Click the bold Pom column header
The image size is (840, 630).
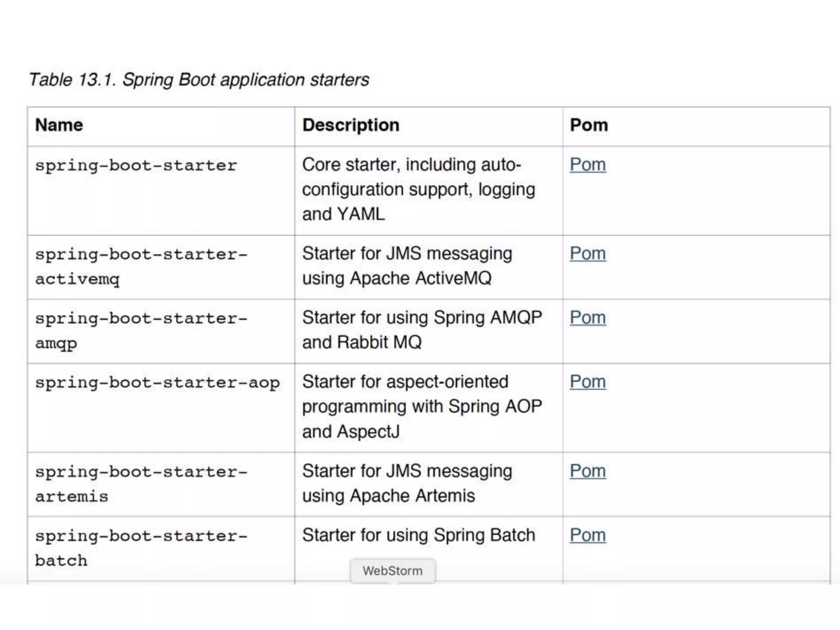[589, 125]
